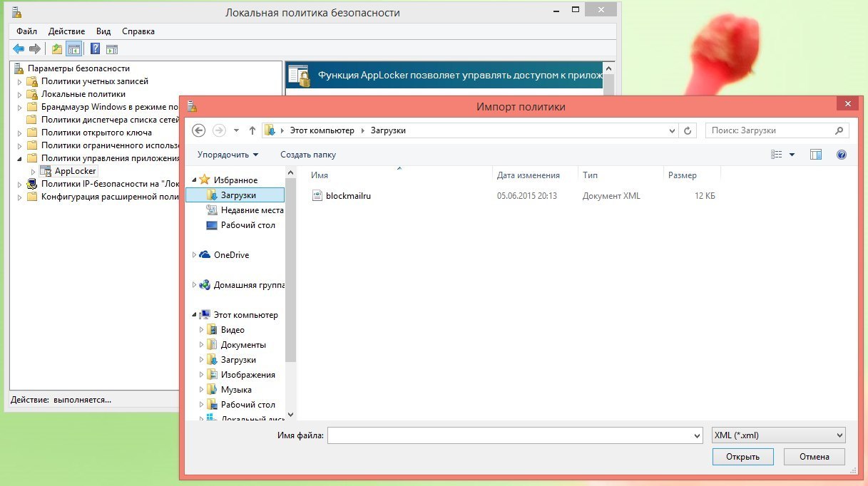Screen dimensions: 868x486
Task: Click the Help icon in MMC toolbar
Action: click(94, 49)
